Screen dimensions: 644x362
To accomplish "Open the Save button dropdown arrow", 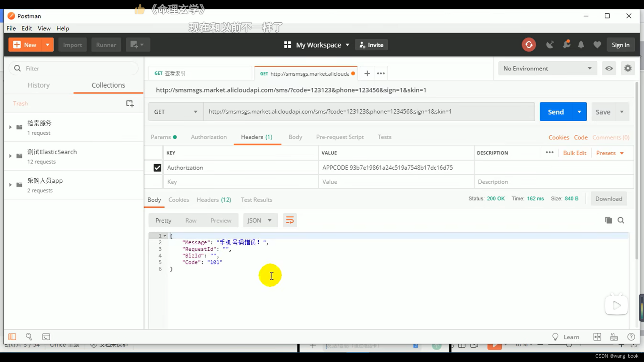I will [x=622, y=112].
